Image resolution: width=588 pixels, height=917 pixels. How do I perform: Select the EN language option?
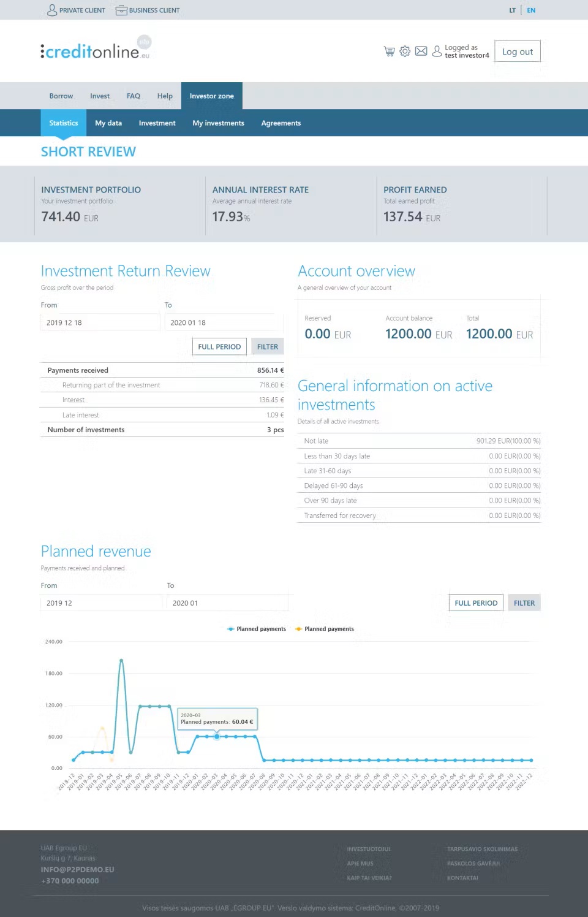pos(530,10)
